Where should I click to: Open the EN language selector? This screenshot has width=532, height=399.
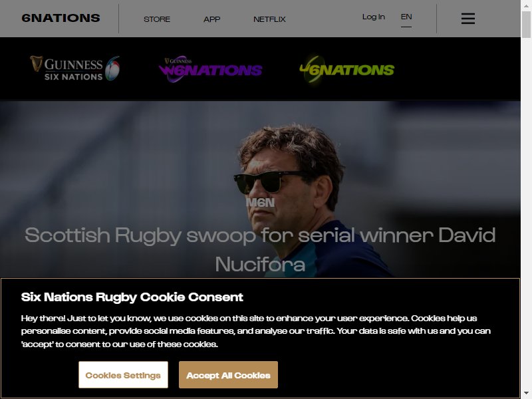[406, 17]
